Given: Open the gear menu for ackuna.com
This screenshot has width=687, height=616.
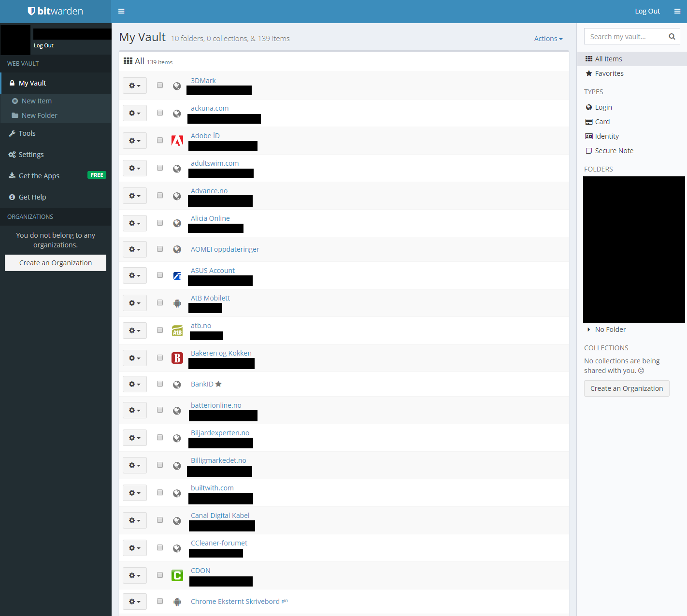Looking at the screenshot, I should [134, 113].
